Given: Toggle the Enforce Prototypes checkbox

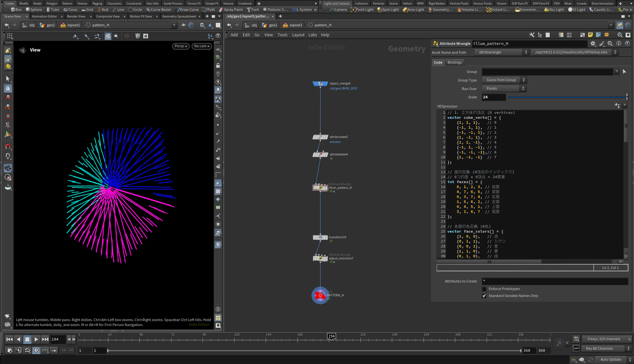Looking at the screenshot, I should pyautogui.click(x=484, y=289).
